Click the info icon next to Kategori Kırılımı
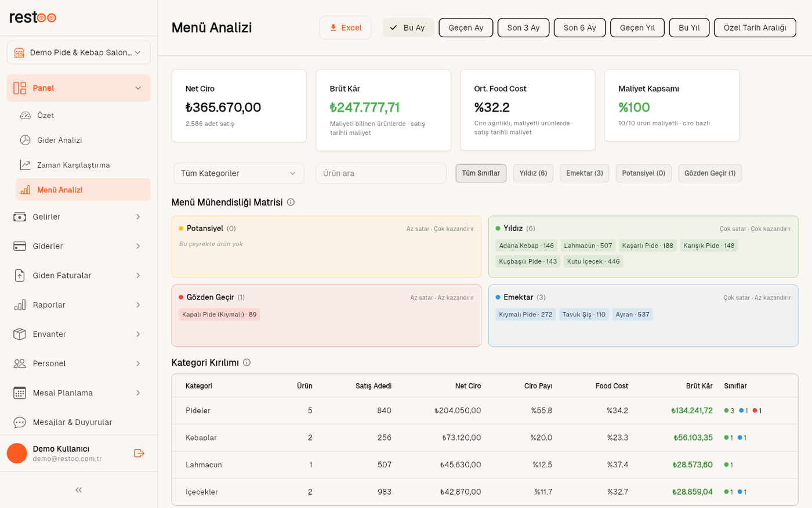 (x=246, y=362)
